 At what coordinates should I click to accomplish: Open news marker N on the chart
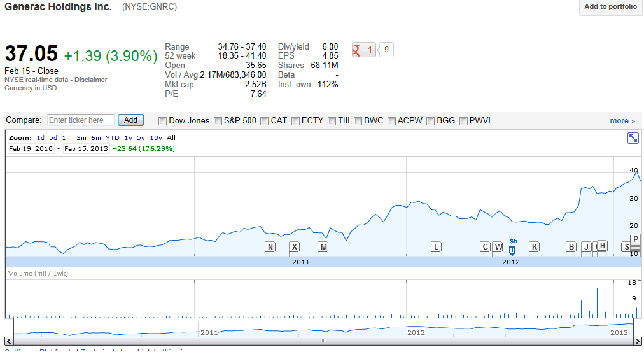pos(270,247)
